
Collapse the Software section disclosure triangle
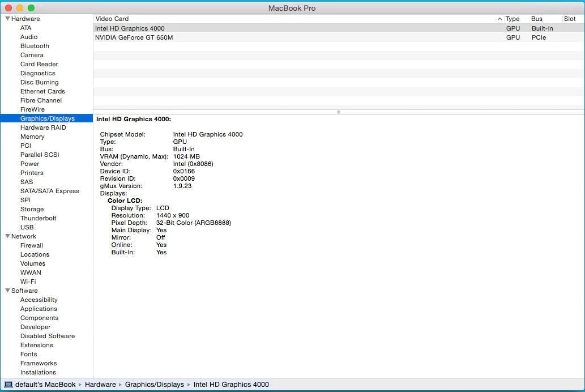[x=7, y=291]
